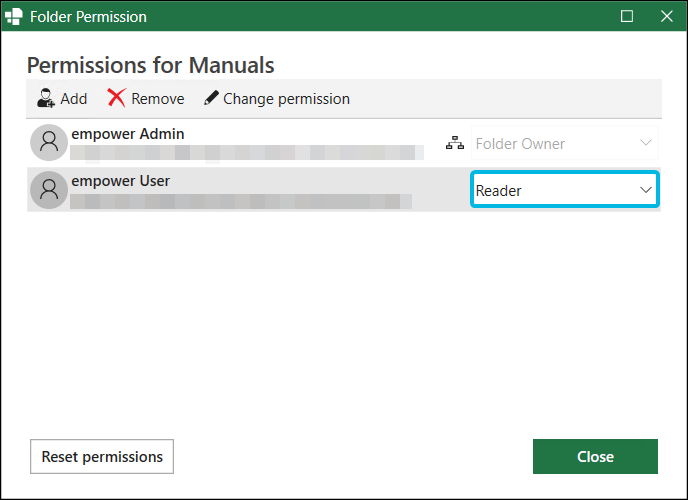The width and height of the screenshot is (688, 500).
Task: Click the Folder Permission title text
Action: point(88,17)
